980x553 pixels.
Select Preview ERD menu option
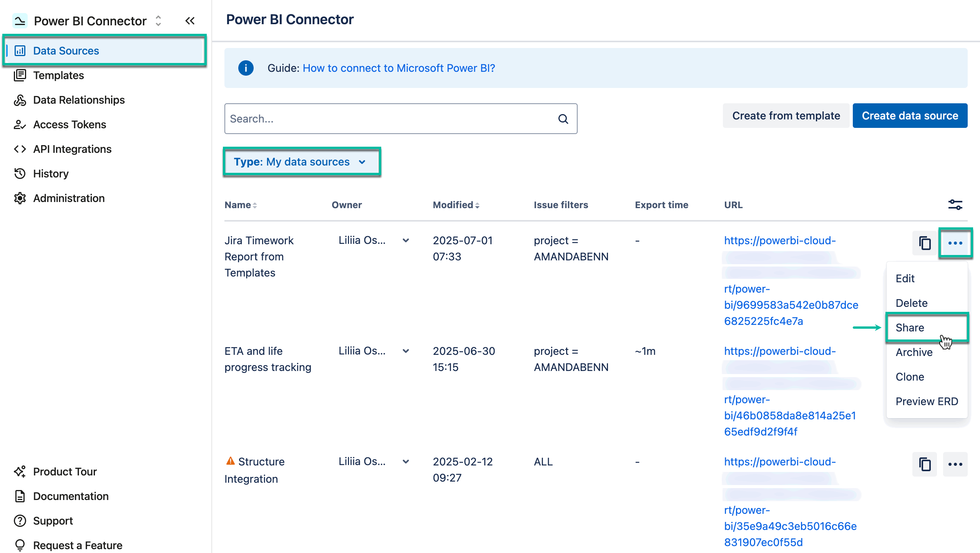(927, 401)
